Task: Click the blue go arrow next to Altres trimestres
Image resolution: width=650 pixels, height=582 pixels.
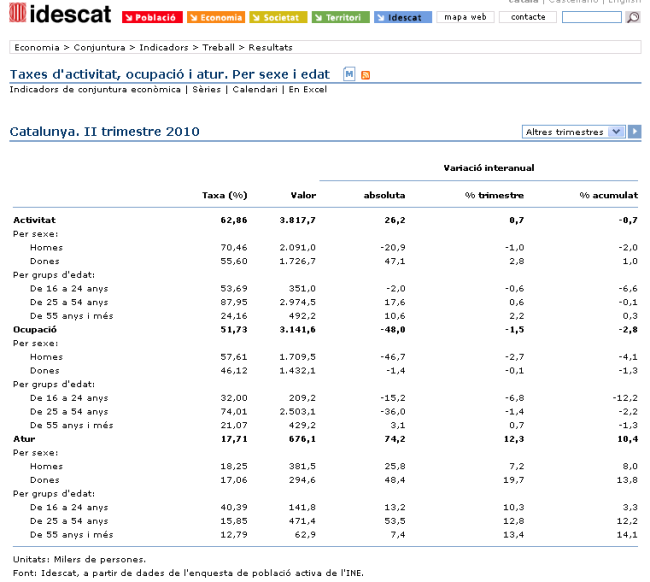Action: point(634,132)
